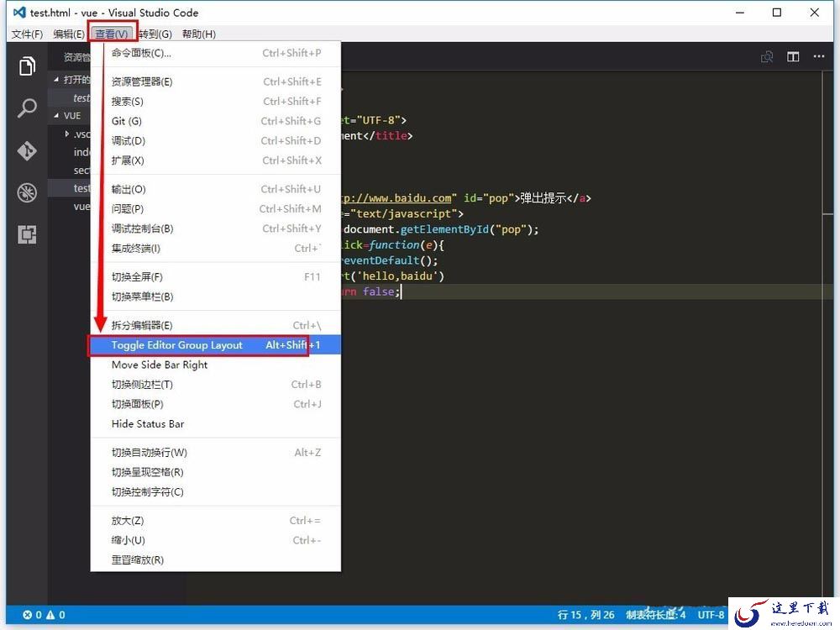Select Git (G) menu entry
Image resolution: width=840 pixels, height=630 pixels.
click(216, 121)
